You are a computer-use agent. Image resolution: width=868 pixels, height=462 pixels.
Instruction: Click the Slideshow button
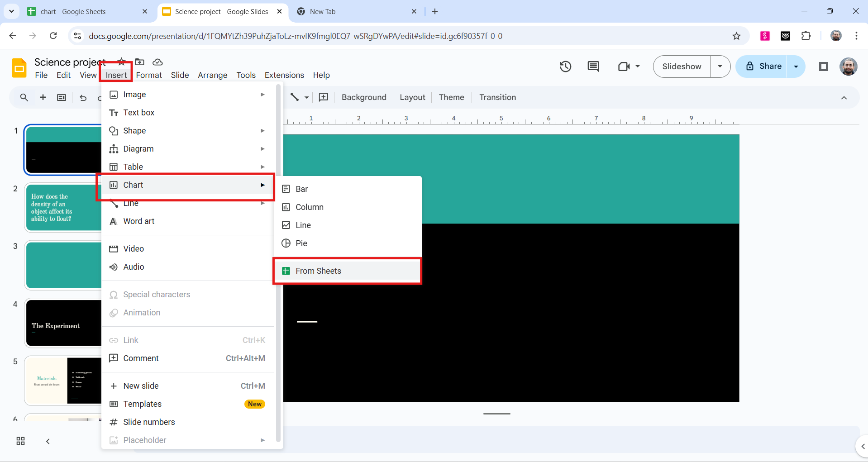[x=682, y=66]
